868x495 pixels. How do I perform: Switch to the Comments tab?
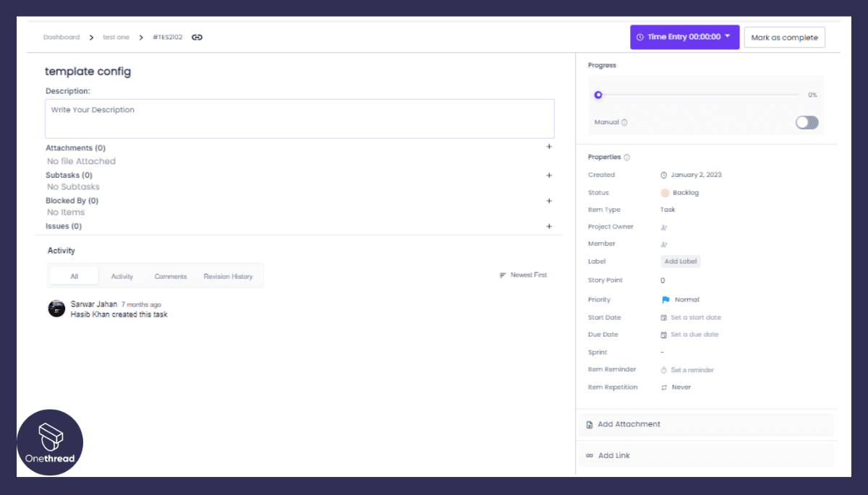click(171, 277)
